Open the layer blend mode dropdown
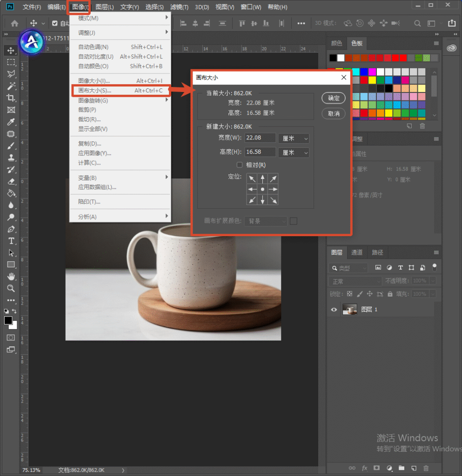 click(355, 281)
